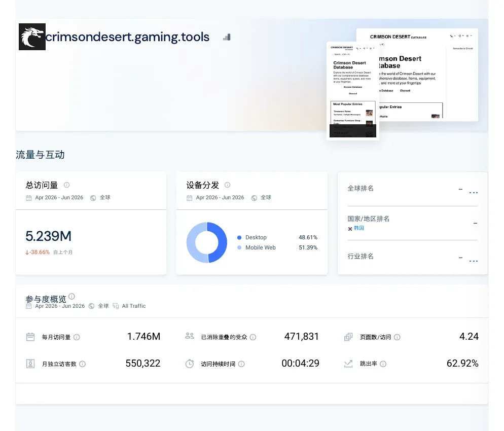Screen dimensions: 504x431
Task: Click the 每月访问量 calendar icon
Action: tap(30, 337)
